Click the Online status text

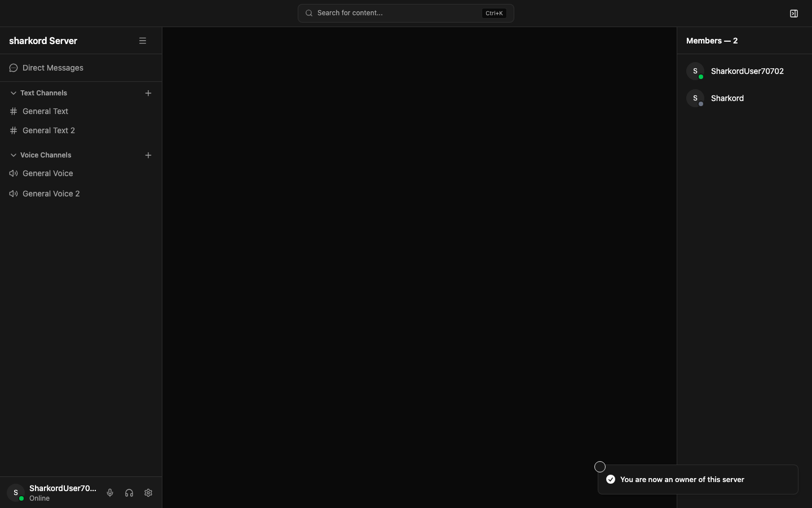[x=39, y=498]
